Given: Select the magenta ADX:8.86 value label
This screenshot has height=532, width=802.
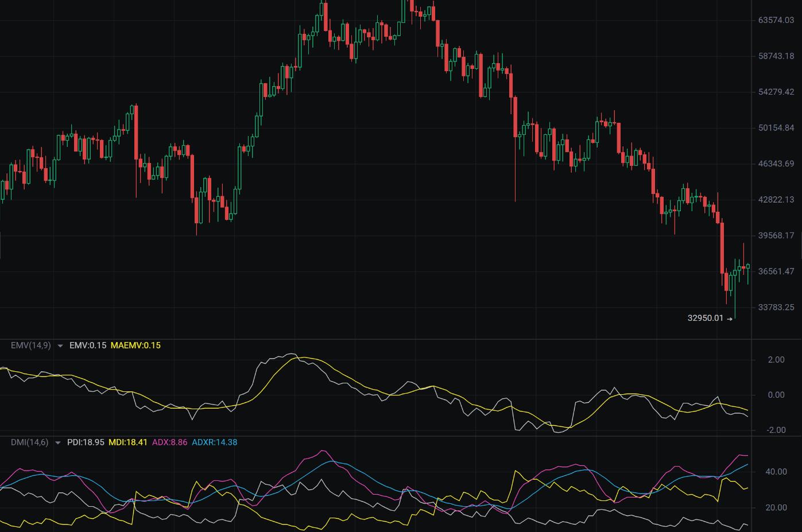Looking at the screenshot, I should (170, 442).
